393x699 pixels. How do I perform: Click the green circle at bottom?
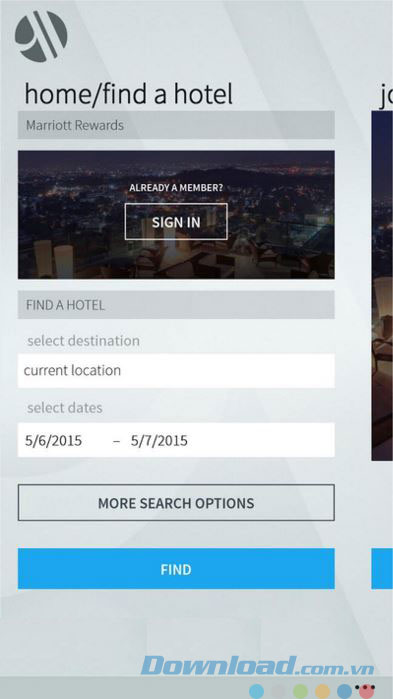(x=300, y=691)
